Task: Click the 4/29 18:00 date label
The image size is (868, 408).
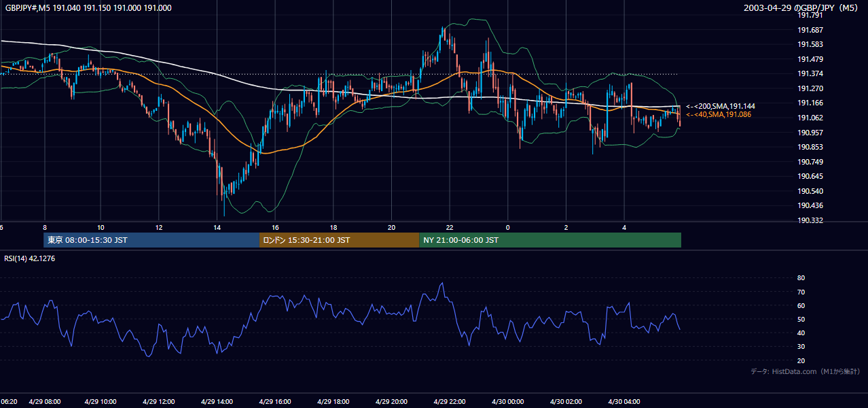Action: point(333,401)
